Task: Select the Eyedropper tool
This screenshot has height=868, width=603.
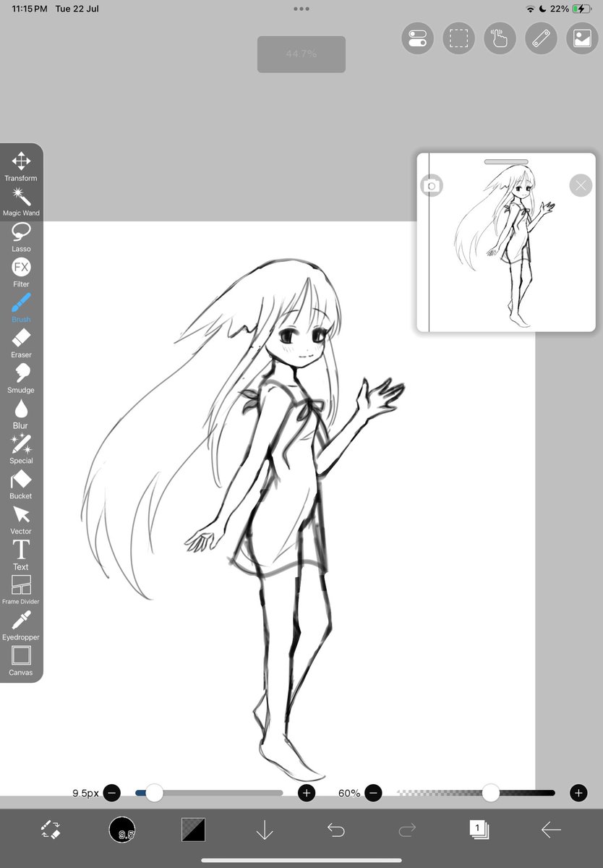Action: point(21,626)
